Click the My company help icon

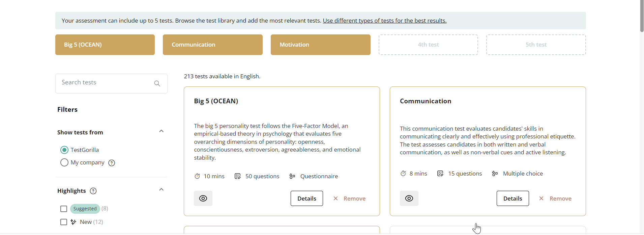[x=112, y=163]
